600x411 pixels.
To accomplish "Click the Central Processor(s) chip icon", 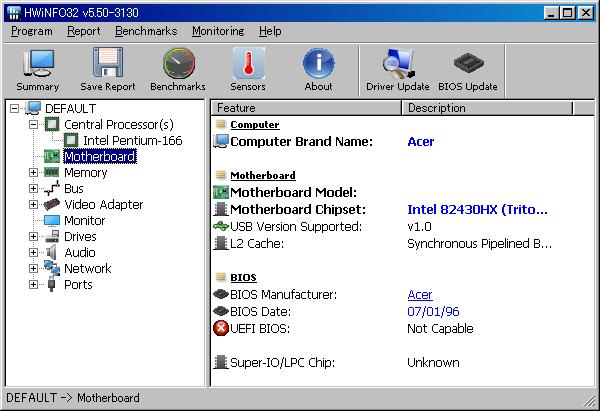I will tap(52, 124).
